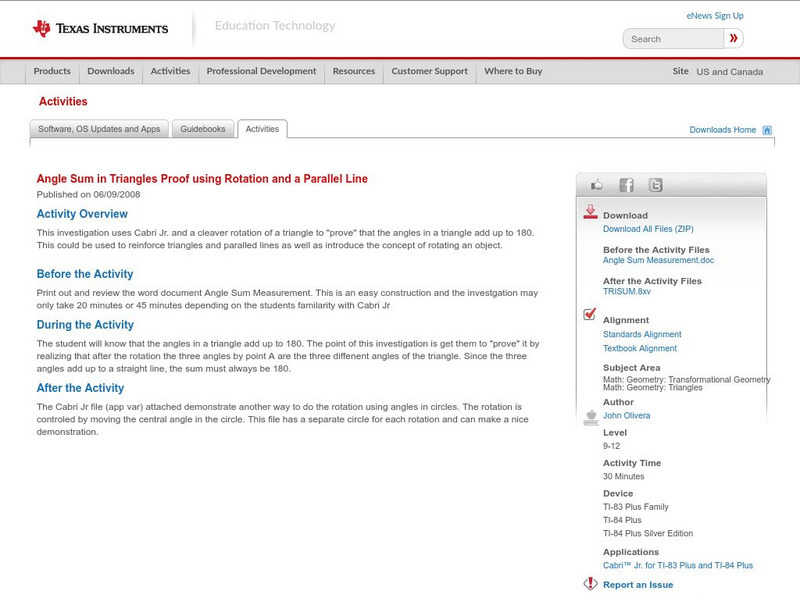Click the Activity Overview heading
800x598 pixels.
[x=82, y=214]
